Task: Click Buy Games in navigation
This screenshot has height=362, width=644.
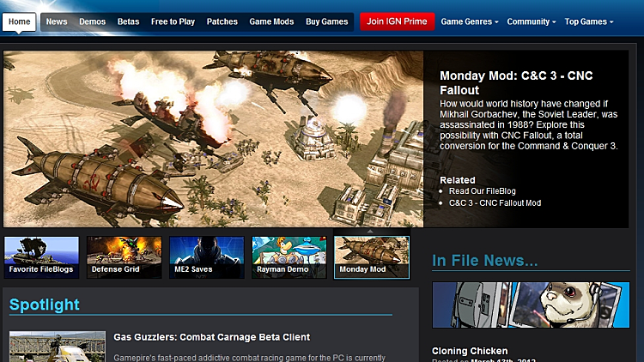Action: point(326,21)
